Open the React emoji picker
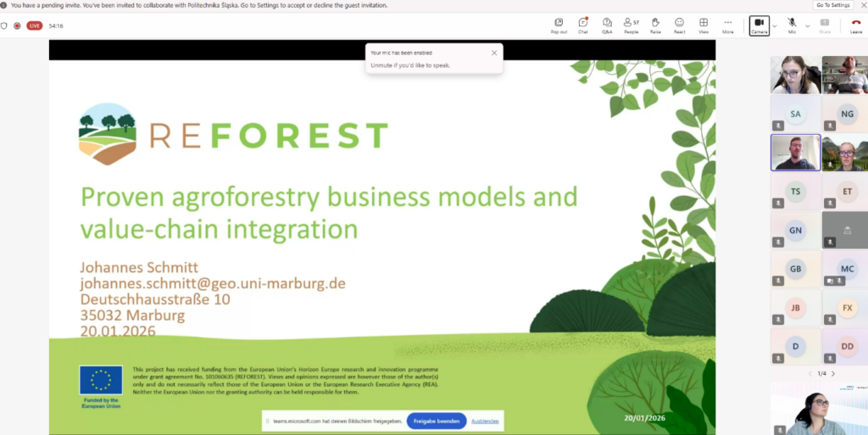 point(679,25)
